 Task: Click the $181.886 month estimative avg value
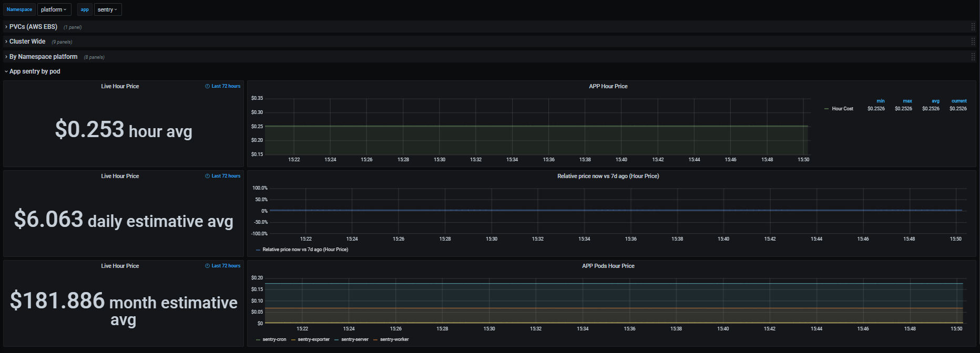[x=124, y=309]
